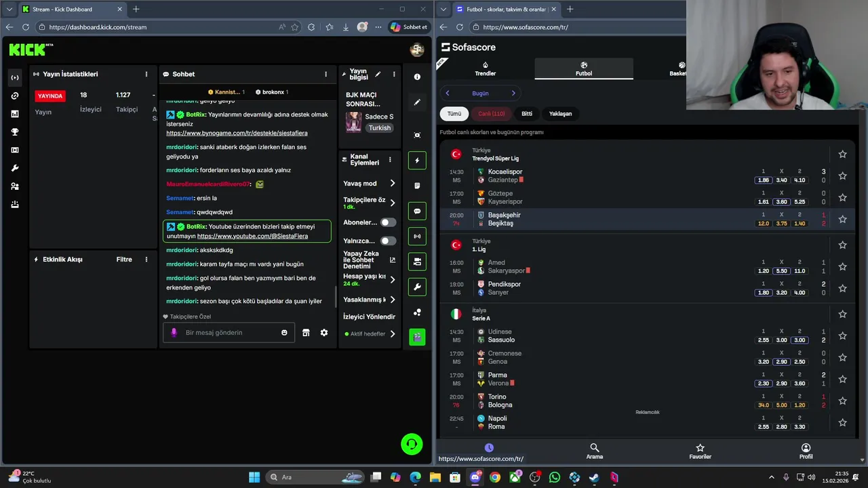Expand Yasaklanmış banned words chevron
Viewport: 868px width, 488px height.
coord(392,300)
